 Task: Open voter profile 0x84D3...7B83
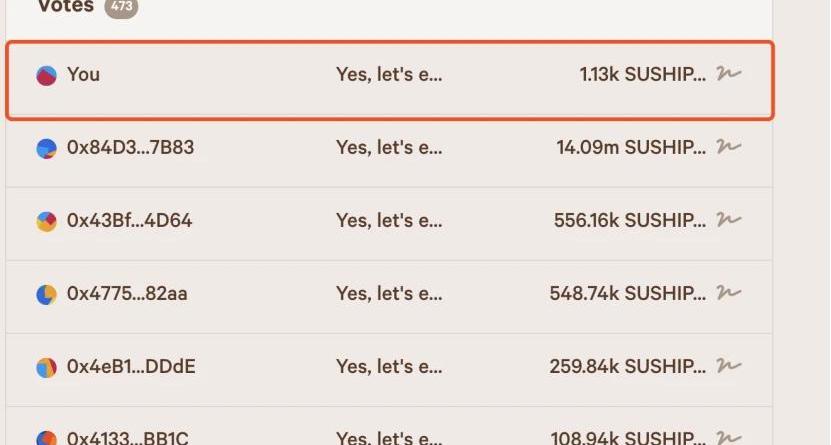point(130,148)
